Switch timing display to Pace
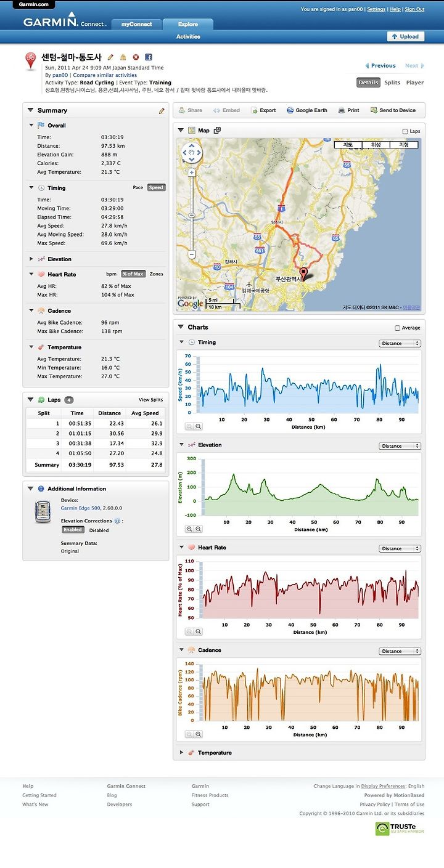Viewport: 444px width, 868px height. (138, 187)
